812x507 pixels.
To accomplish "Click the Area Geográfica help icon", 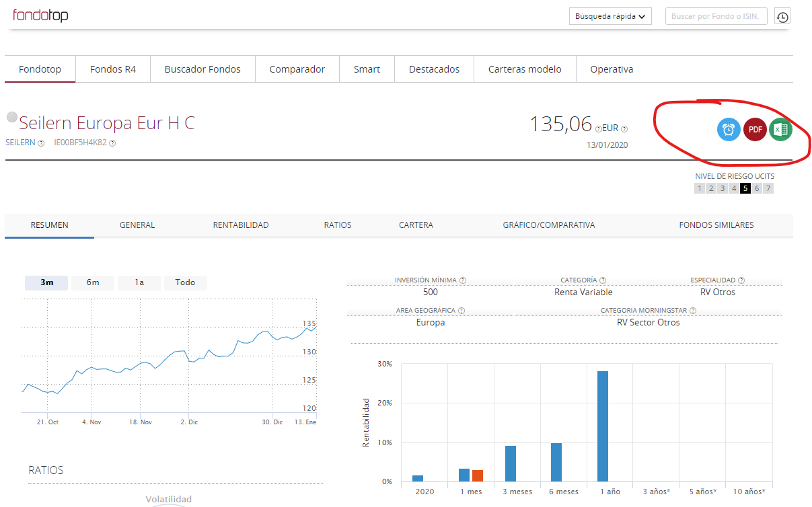I will point(462,311).
